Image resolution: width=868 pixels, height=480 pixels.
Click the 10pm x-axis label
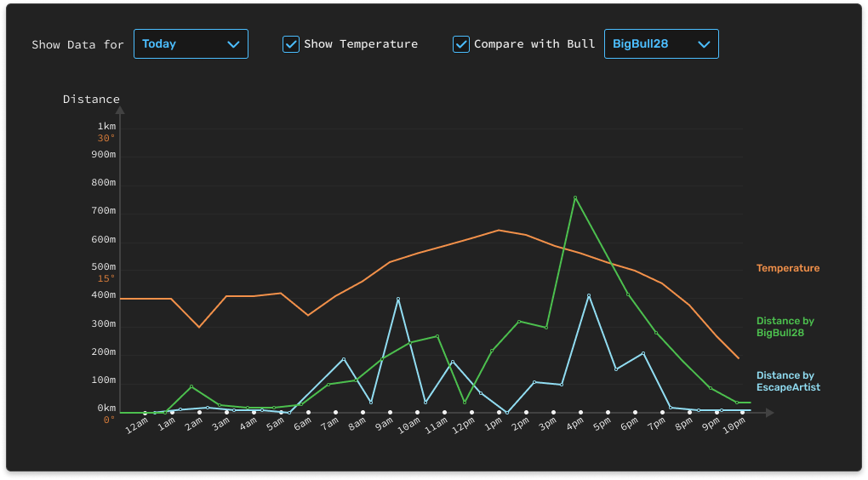click(x=734, y=426)
